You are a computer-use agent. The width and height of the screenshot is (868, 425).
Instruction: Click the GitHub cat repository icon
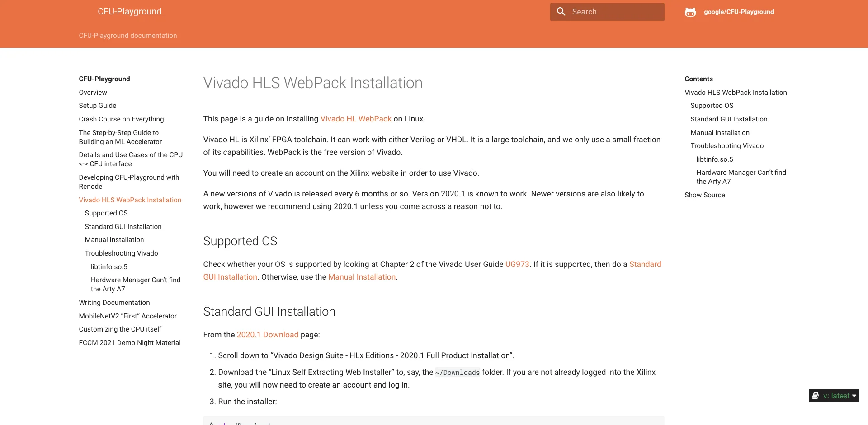click(690, 12)
